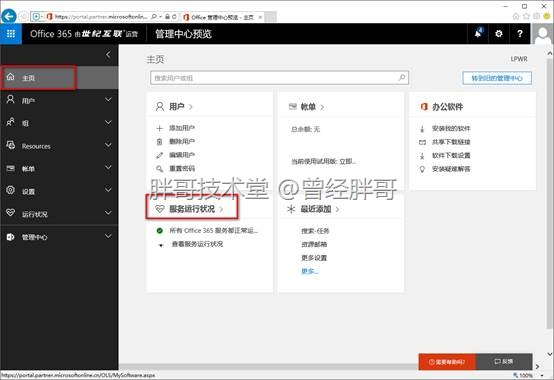This screenshot has height=380, width=554.
Task: Click the 查看服务运行状况 link
Action: 197,244
